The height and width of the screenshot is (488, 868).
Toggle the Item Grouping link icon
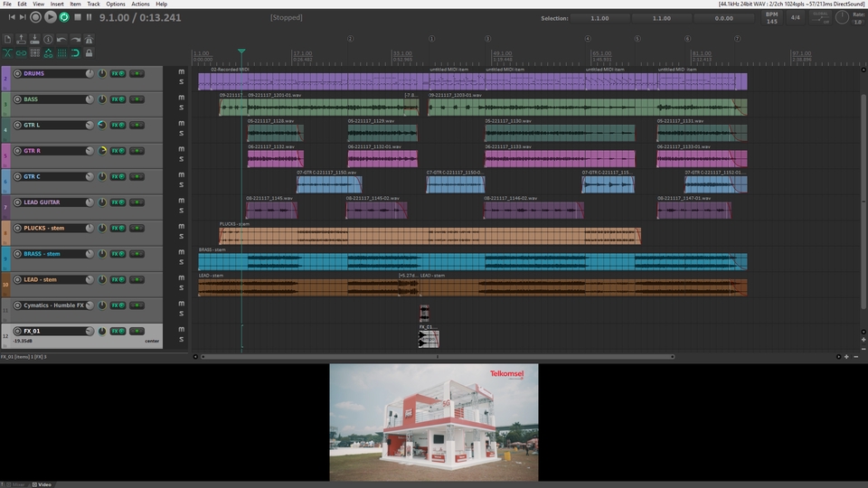pos(21,53)
